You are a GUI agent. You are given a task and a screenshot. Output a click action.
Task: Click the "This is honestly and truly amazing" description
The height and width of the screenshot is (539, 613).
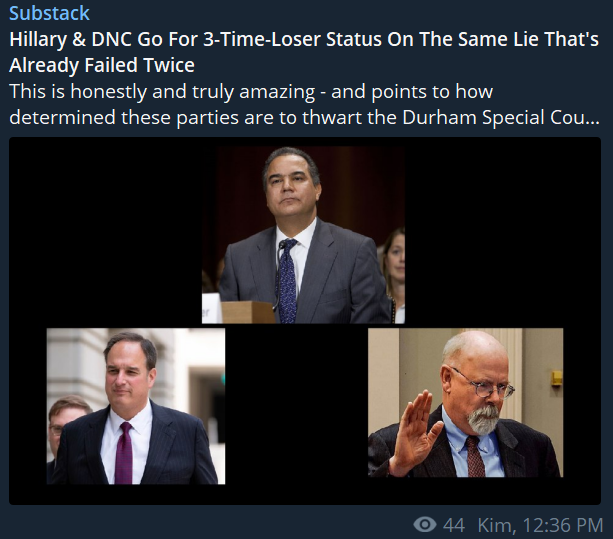(251, 91)
